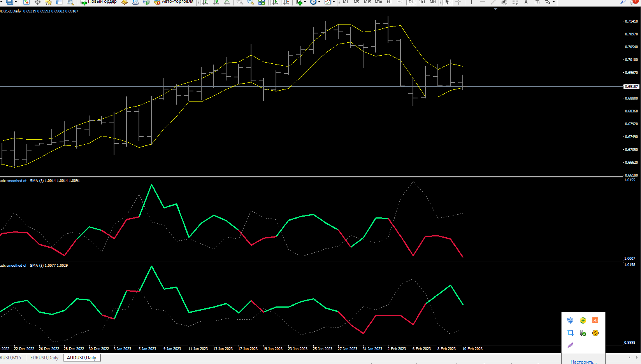641x364 pixels.
Task: Open the USB safely remove tray icon
Action: (583, 333)
